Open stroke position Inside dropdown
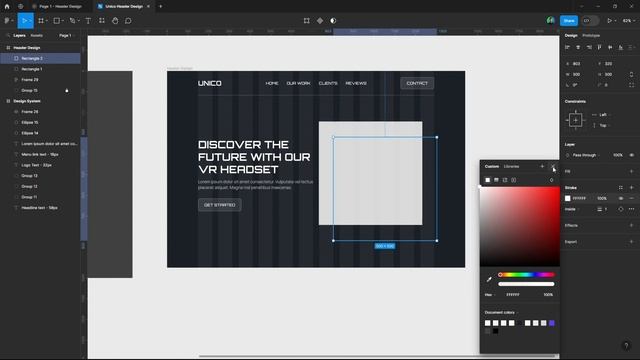The image size is (640, 360). tap(572, 209)
